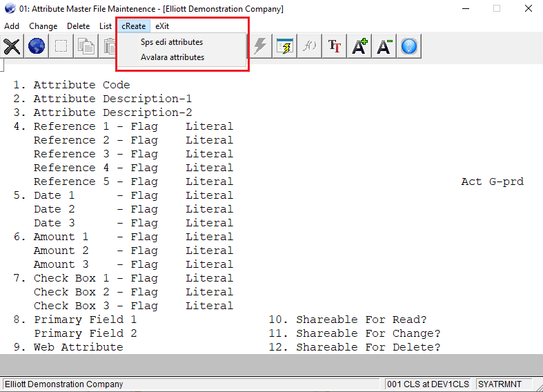
Task: Increase font size with the A+ icon
Action: 359,46
